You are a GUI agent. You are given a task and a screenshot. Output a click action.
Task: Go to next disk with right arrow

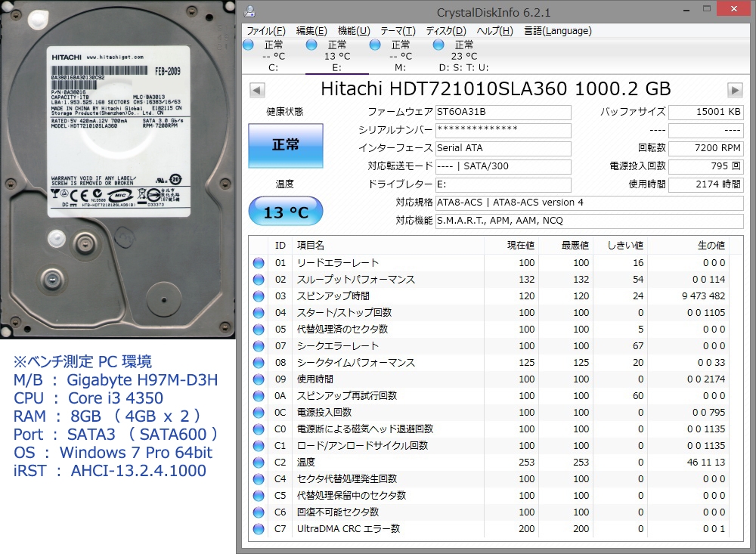coord(735,90)
